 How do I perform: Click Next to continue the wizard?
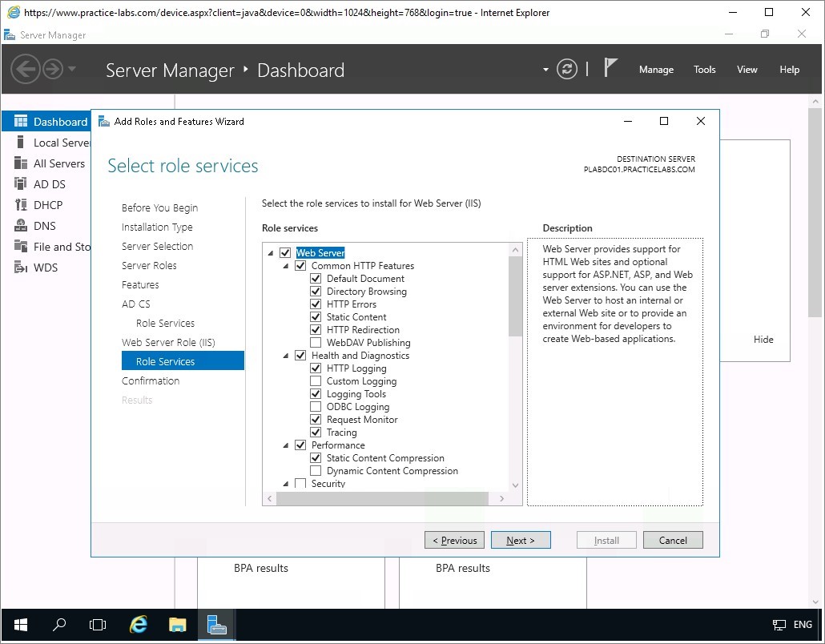pyautogui.click(x=521, y=541)
